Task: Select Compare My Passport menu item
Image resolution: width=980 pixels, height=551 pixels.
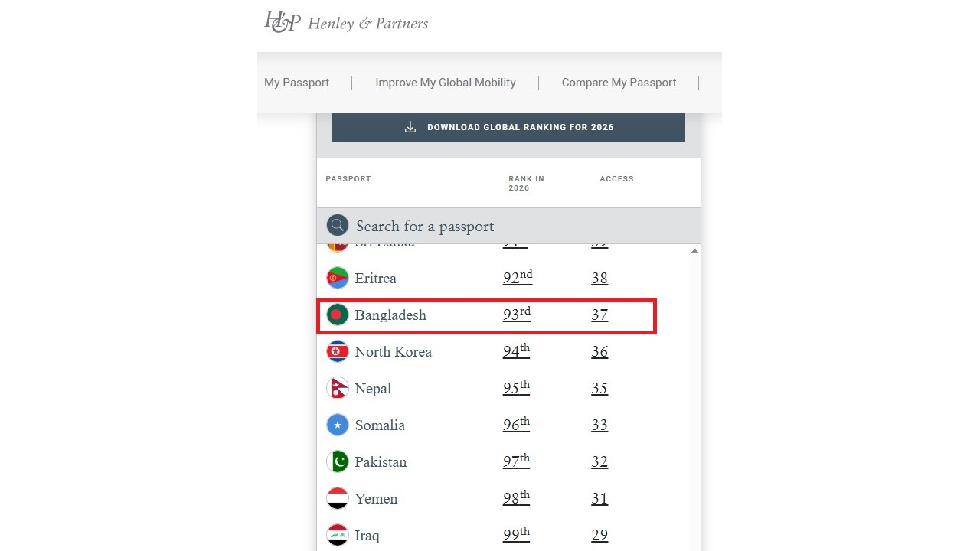Action: (x=619, y=83)
